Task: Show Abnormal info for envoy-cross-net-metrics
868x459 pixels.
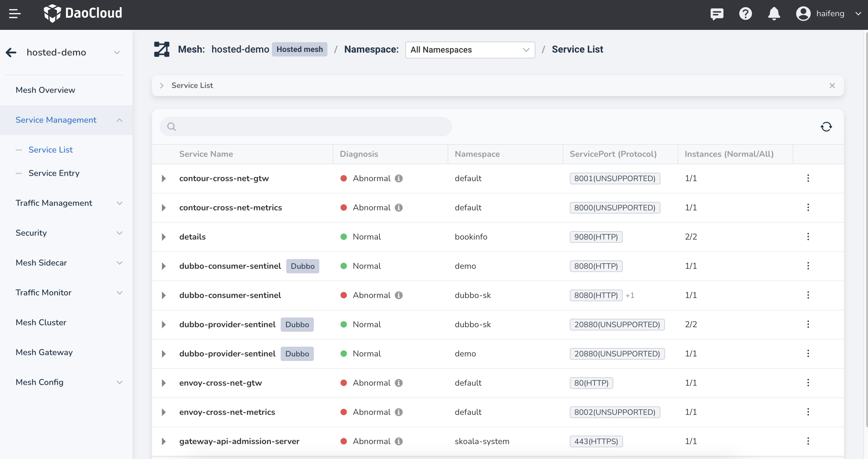Action: [x=399, y=412]
